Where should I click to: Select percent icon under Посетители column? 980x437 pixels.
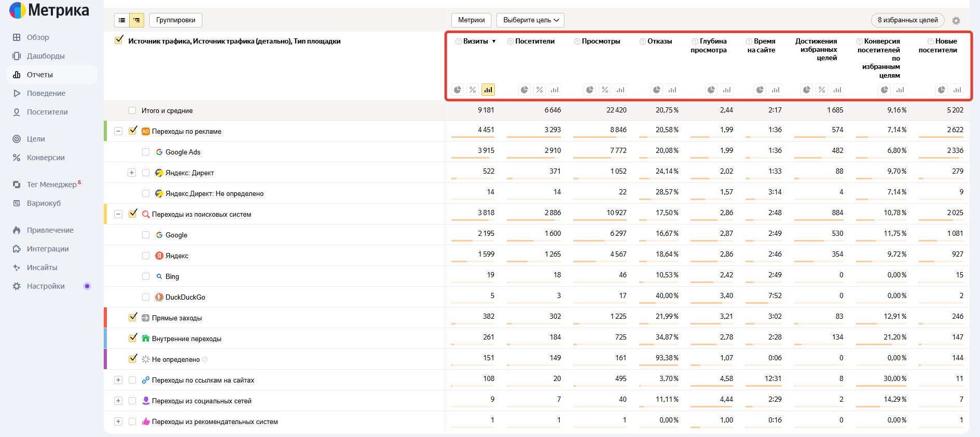coord(540,90)
